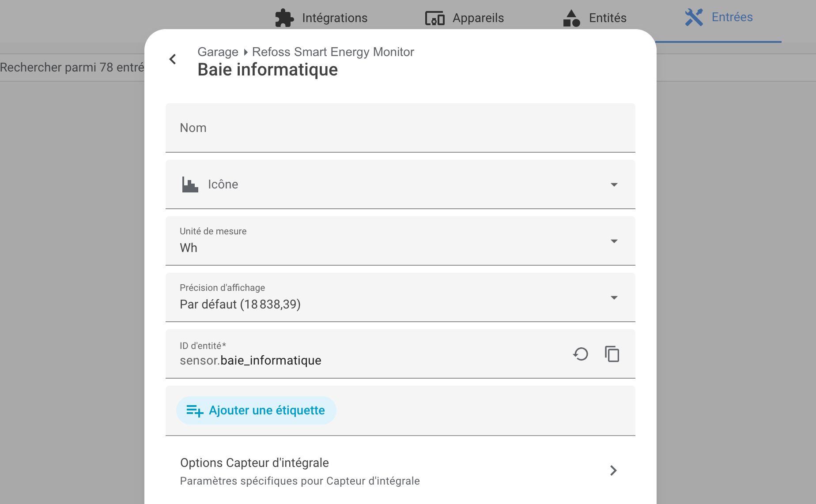816x504 pixels.
Task: Click the Entités shapes icon
Action: [x=571, y=18]
